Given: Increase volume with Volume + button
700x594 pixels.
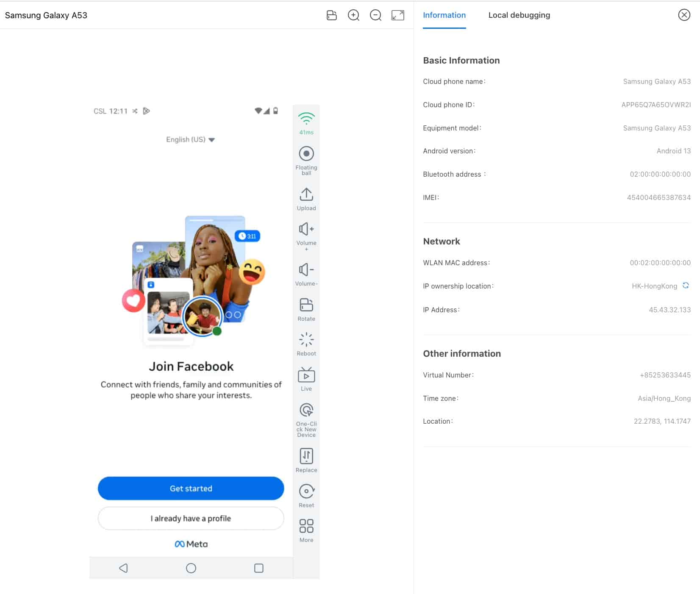Looking at the screenshot, I should tap(306, 236).
